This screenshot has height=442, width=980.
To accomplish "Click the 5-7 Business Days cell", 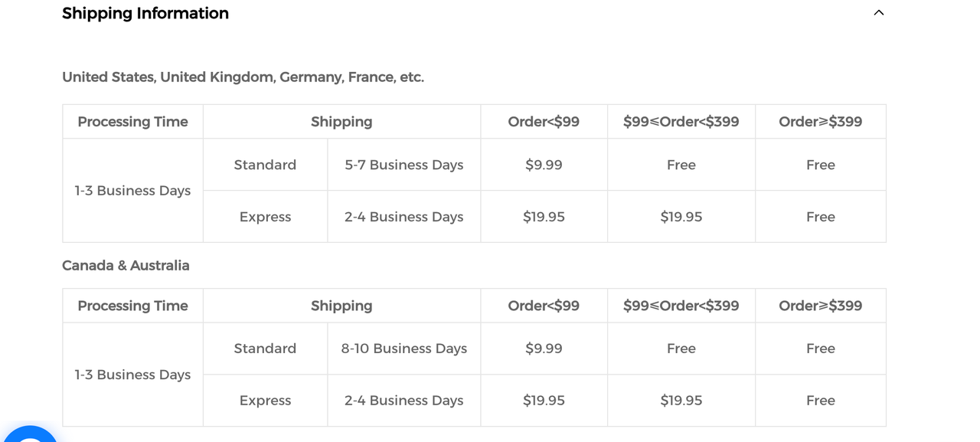I will click(403, 165).
